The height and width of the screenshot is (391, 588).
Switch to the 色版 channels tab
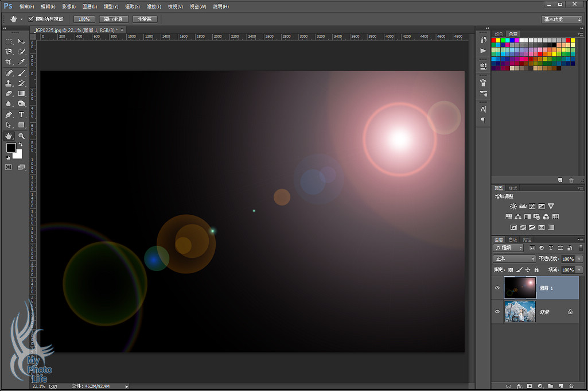coord(512,239)
